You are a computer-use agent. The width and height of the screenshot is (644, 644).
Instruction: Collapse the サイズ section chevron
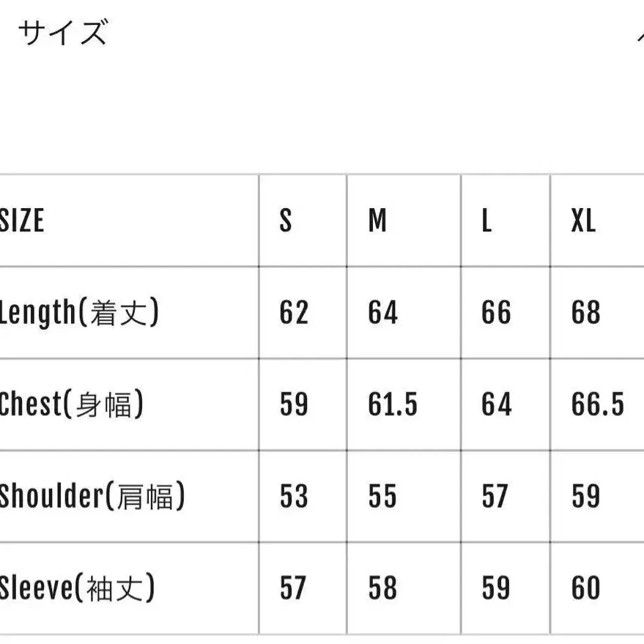(640, 37)
